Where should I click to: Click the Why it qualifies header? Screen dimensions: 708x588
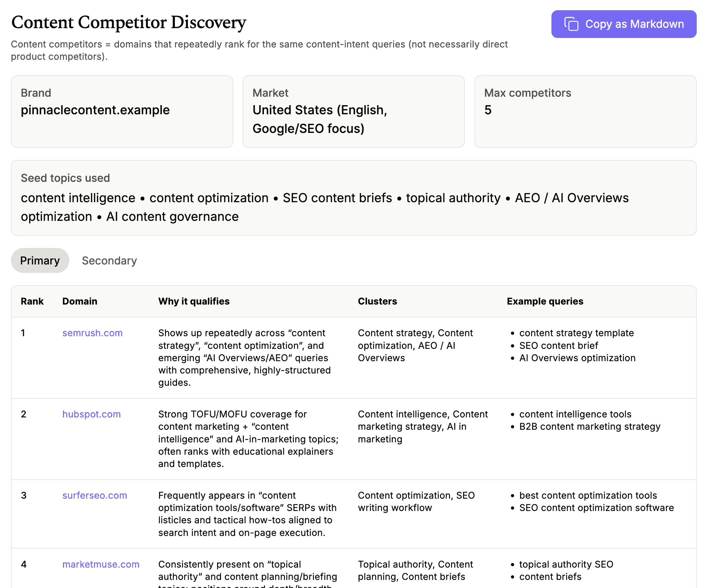[194, 301]
